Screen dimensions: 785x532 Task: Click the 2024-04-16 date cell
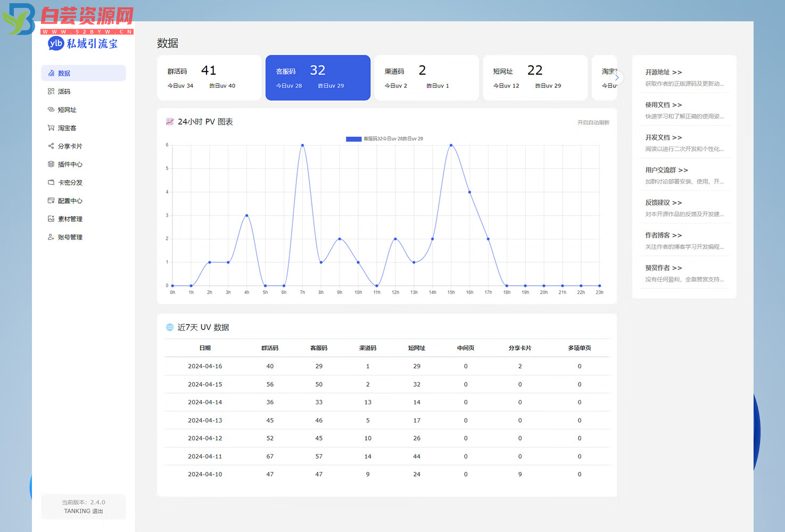(205, 366)
